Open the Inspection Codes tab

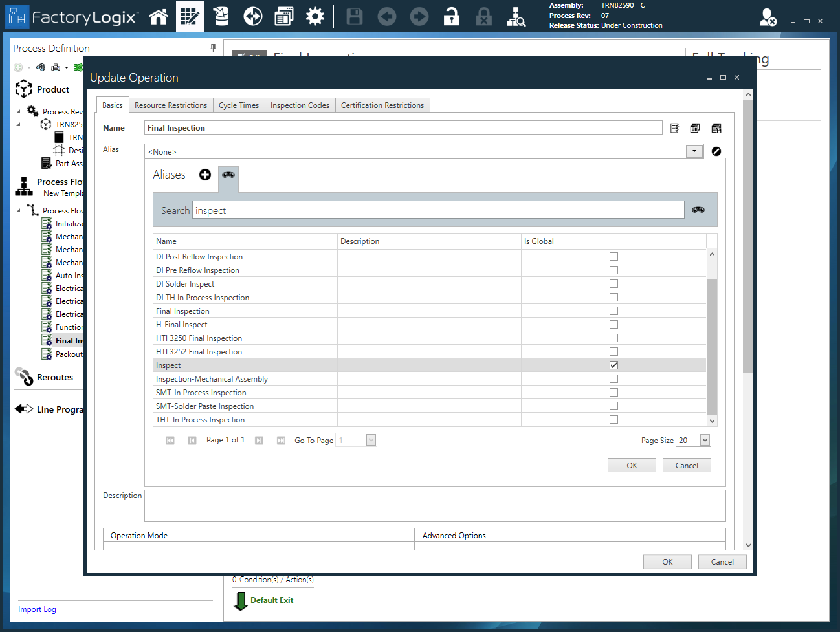click(300, 105)
